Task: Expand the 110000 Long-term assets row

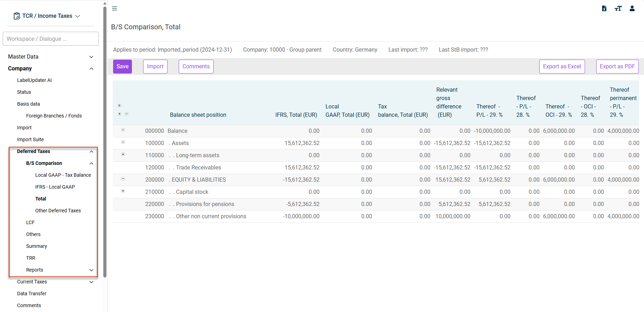Action: [123, 154]
